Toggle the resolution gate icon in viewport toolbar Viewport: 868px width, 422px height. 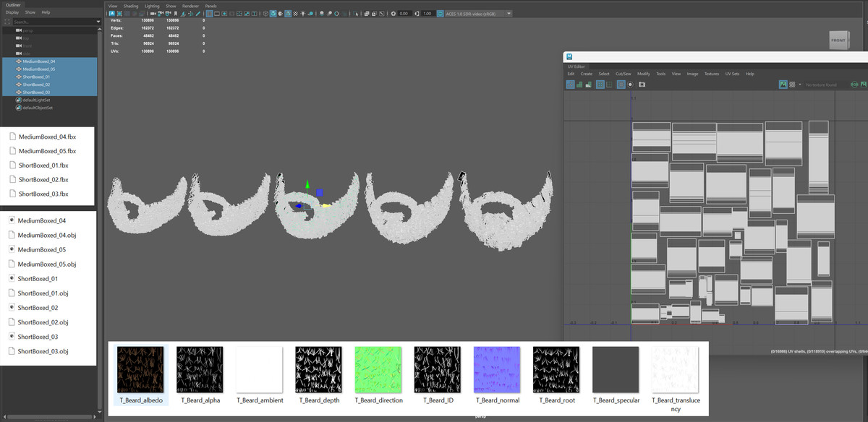224,14
